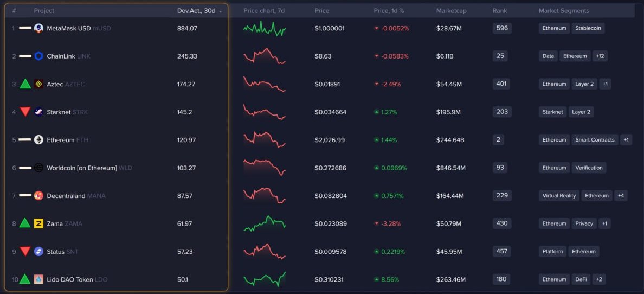
Task: Click the Lido DAO Token logo
Action: [38, 279]
